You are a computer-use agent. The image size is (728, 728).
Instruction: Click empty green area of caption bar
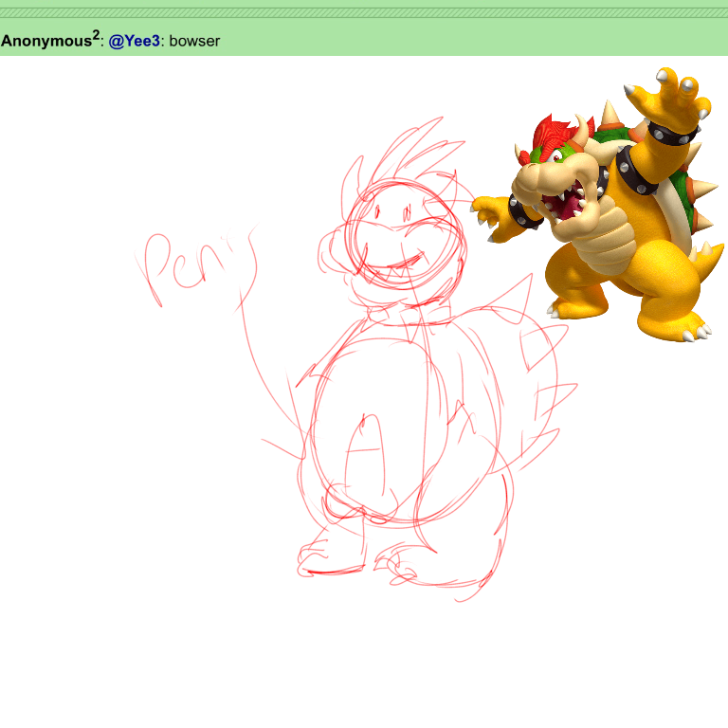click(474, 42)
